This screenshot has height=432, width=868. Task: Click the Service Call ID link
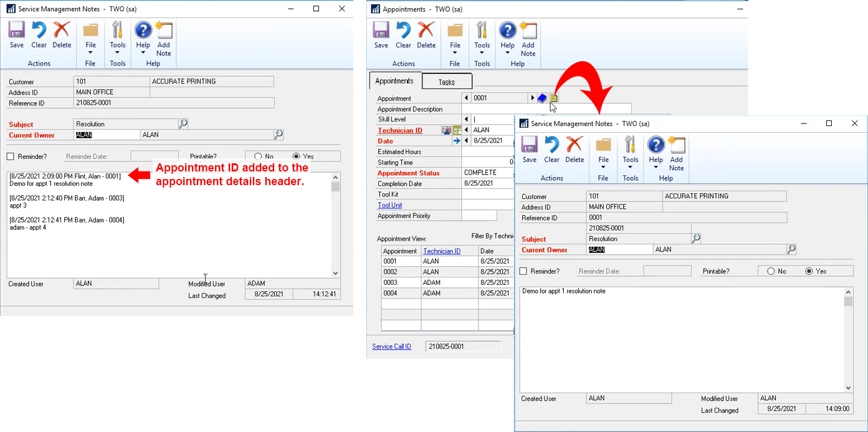(x=391, y=347)
